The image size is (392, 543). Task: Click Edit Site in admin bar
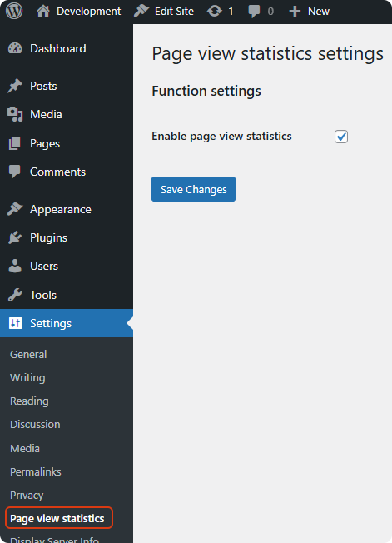[174, 12]
